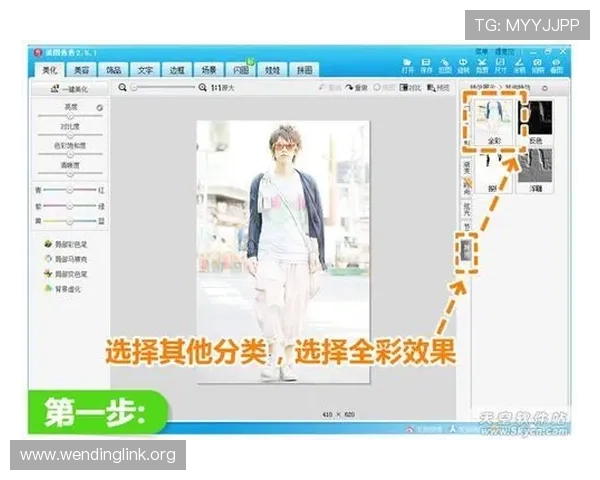600x480 pixels.
Task: Open the 场景 tab
Action: [209, 70]
